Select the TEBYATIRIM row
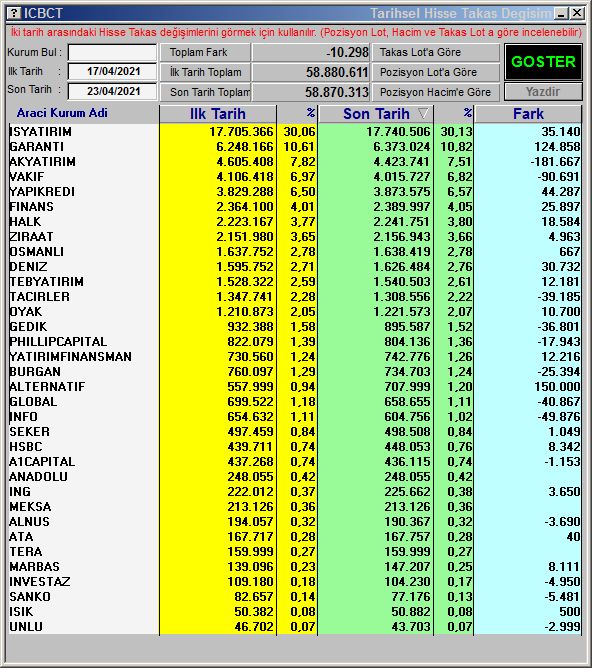This screenshot has width=592, height=668. (x=295, y=282)
